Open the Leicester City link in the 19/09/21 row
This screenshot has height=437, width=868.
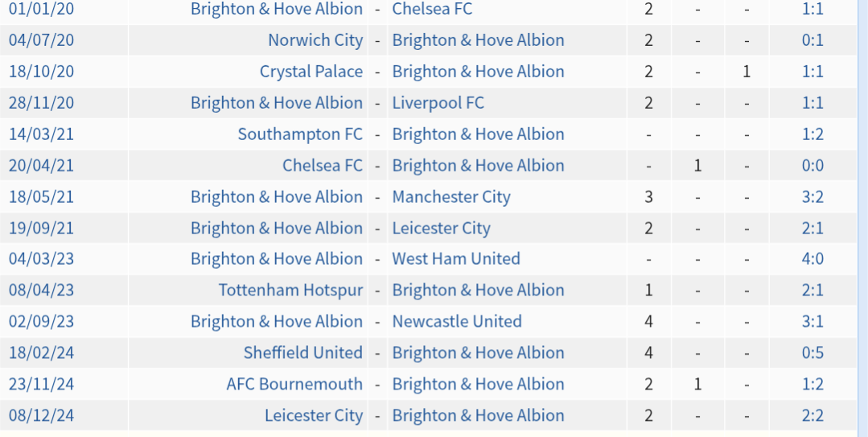441,228
